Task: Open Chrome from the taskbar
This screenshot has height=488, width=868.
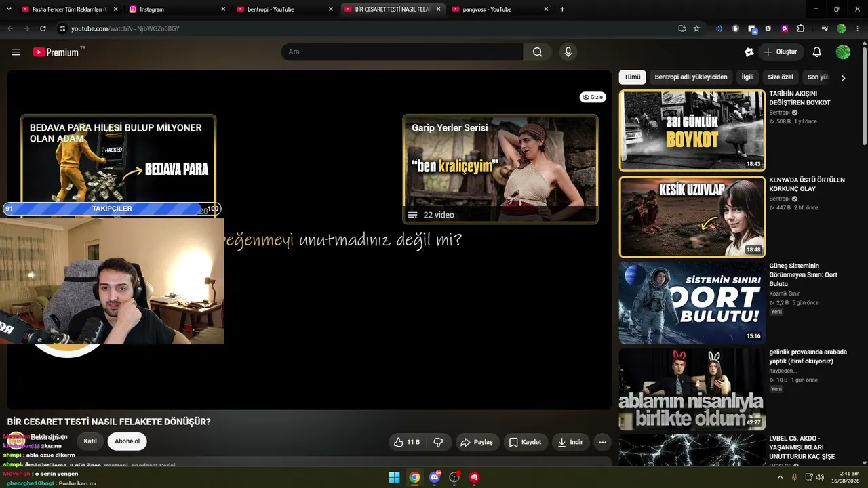Action: point(414,477)
